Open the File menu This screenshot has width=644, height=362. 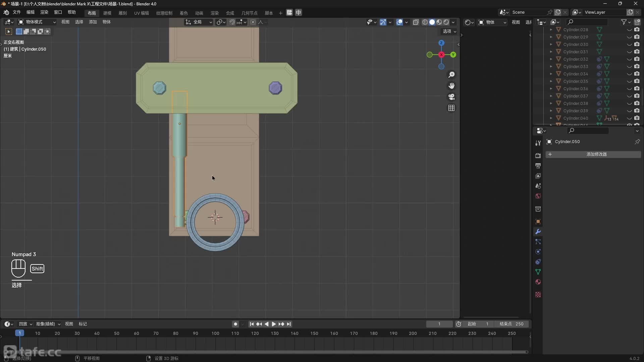coord(17,12)
